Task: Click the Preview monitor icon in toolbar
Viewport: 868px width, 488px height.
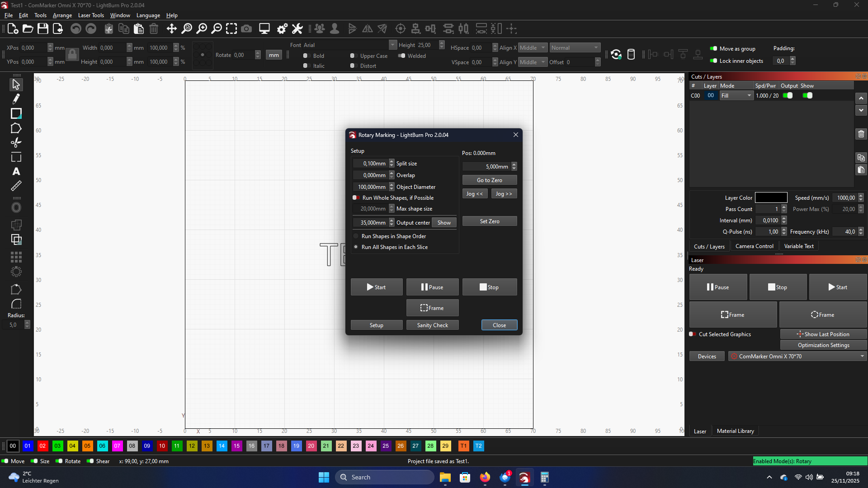Action: click(x=264, y=29)
